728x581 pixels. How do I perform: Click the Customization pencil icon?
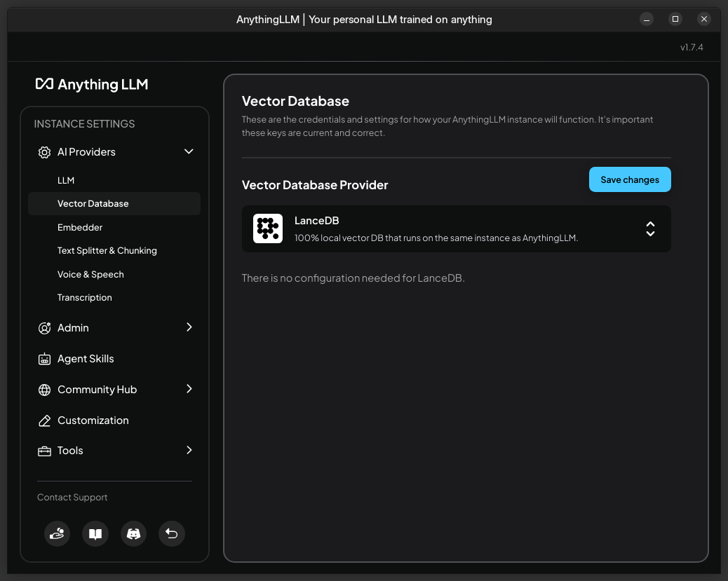coord(45,421)
